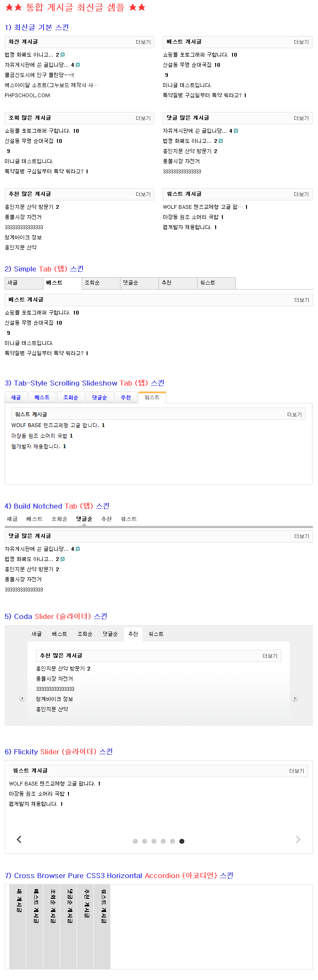Viewport: 318px width, 980px height.
Task: Click new icon beside 자유게시판에 쓴 글입니당 in 최신 게시글
Action: click(78, 65)
